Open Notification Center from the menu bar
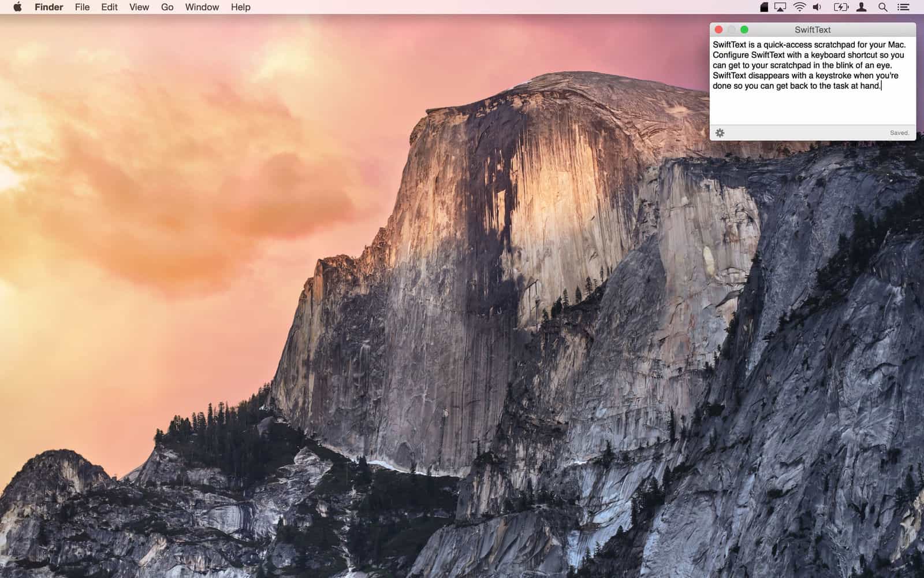 [903, 7]
